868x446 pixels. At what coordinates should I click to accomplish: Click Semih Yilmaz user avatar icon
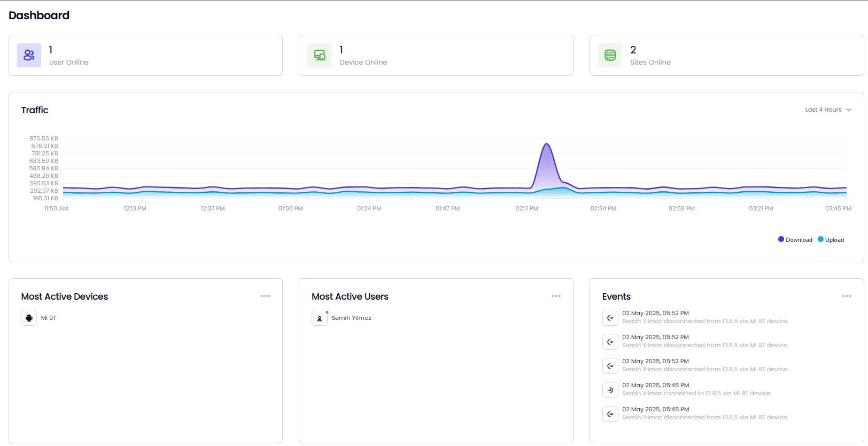(x=320, y=318)
